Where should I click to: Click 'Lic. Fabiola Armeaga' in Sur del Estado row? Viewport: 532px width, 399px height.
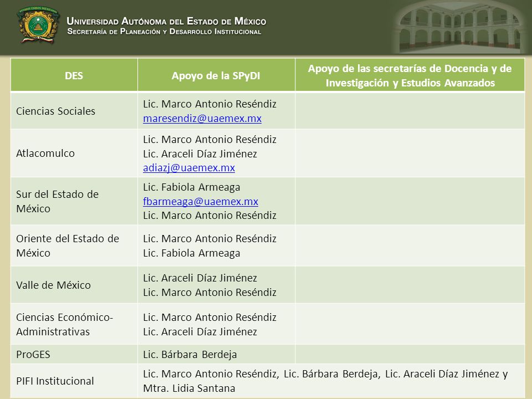(191, 187)
